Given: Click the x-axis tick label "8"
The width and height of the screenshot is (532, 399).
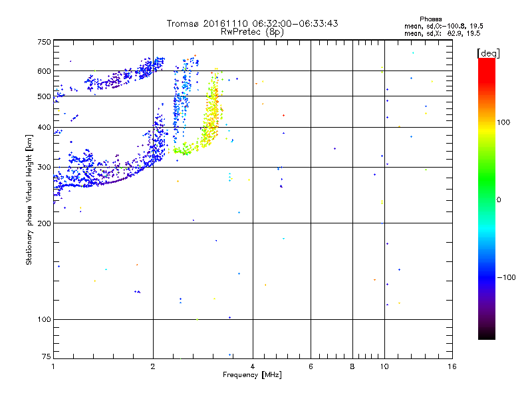Looking at the screenshot, I should point(352,366).
